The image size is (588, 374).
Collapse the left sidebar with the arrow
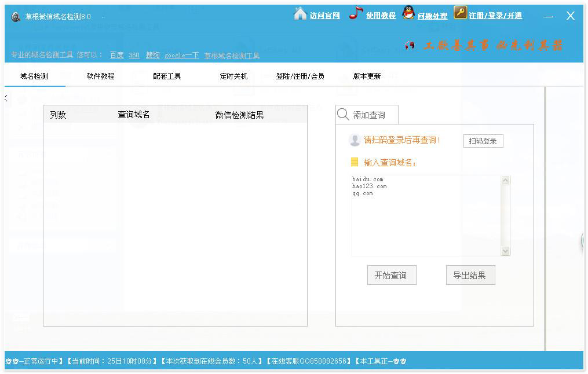pos(6,98)
